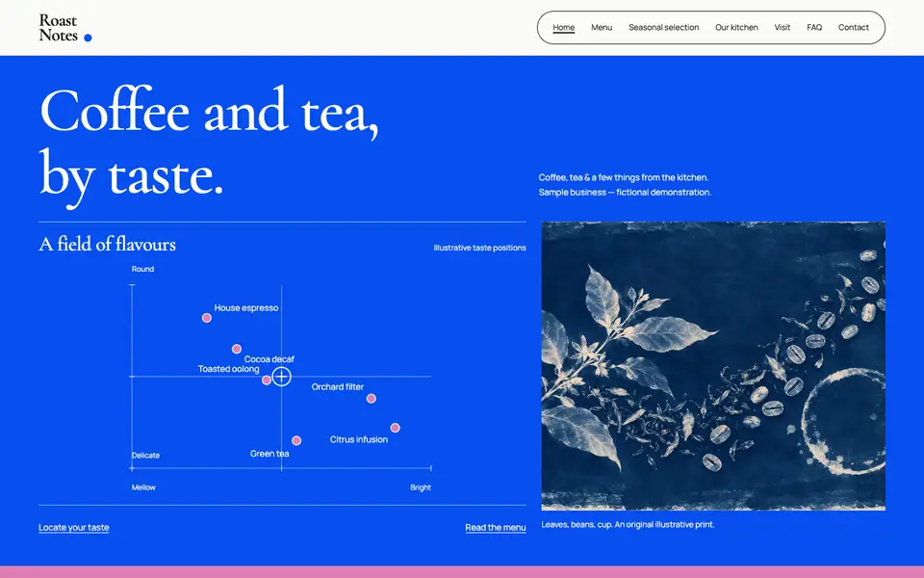Select the Home navigation item
This screenshot has height=578, width=924.
563,27
